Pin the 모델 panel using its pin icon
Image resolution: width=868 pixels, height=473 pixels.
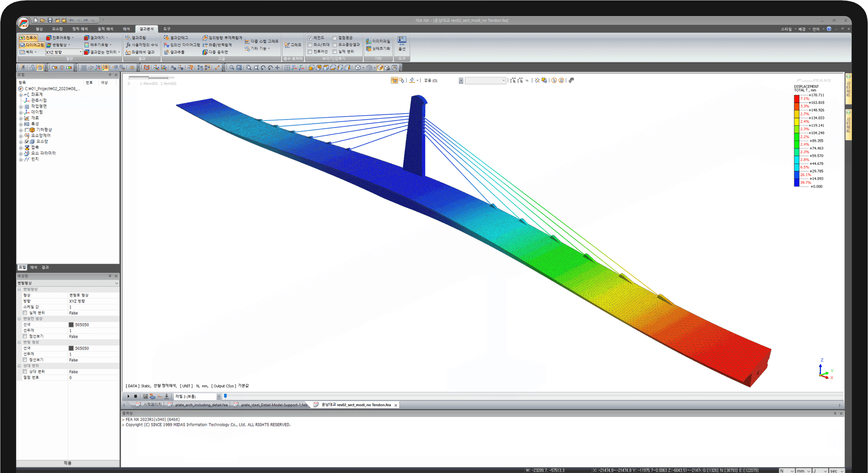[x=110, y=75]
